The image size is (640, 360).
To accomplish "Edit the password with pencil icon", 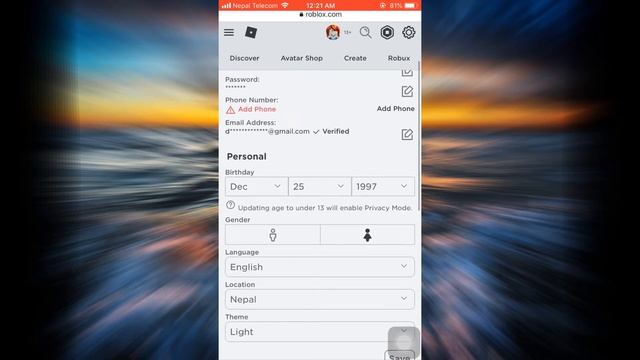I will [x=407, y=91].
